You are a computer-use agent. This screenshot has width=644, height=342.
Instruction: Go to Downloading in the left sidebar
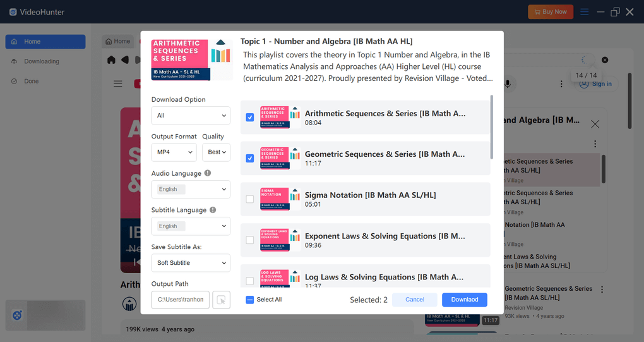pos(42,61)
